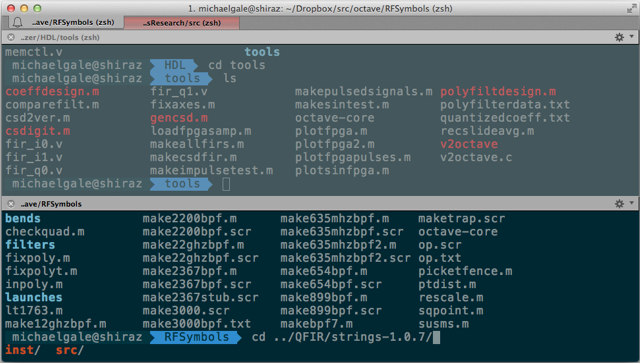Click the file comparefilt.m
This screenshot has width=640, height=363.
(x=52, y=105)
